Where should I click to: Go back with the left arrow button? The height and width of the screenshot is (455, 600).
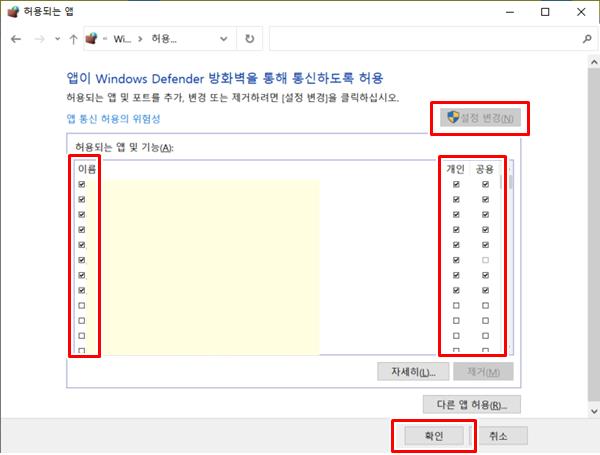[16, 39]
